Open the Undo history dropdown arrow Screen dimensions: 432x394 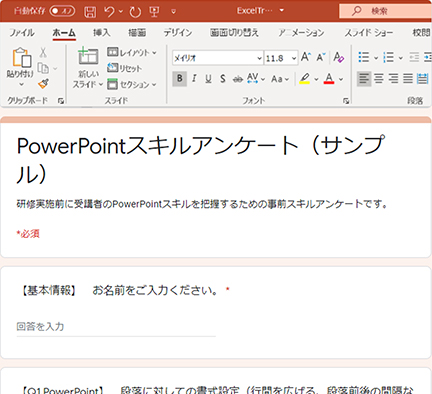pyautogui.click(x=121, y=12)
